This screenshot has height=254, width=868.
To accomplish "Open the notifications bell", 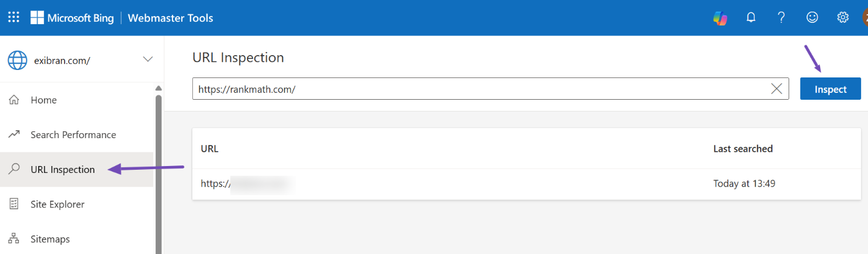I will pyautogui.click(x=751, y=18).
